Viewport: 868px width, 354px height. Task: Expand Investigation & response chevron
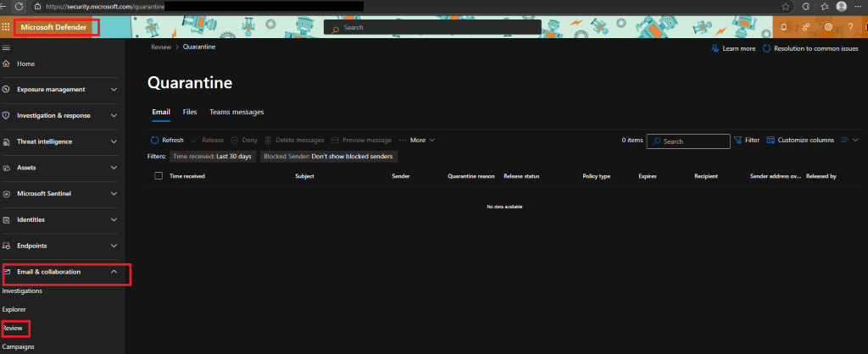114,116
